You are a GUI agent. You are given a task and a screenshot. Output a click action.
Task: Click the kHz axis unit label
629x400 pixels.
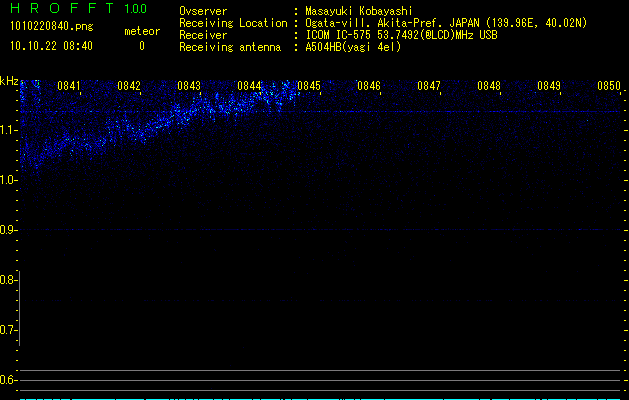click(x=9, y=81)
